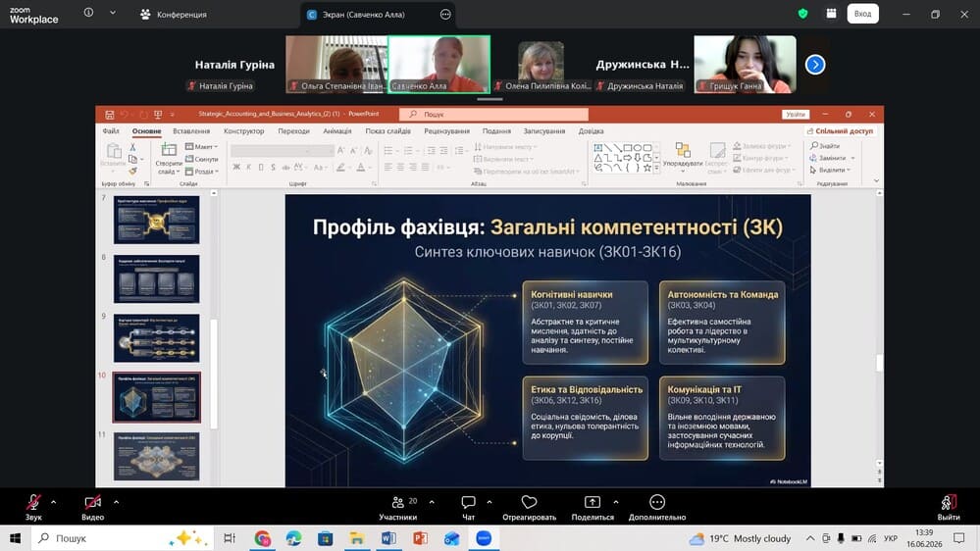Toggle bold Ж formatting
This screenshot has width=980, height=551.
(x=236, y=167)
